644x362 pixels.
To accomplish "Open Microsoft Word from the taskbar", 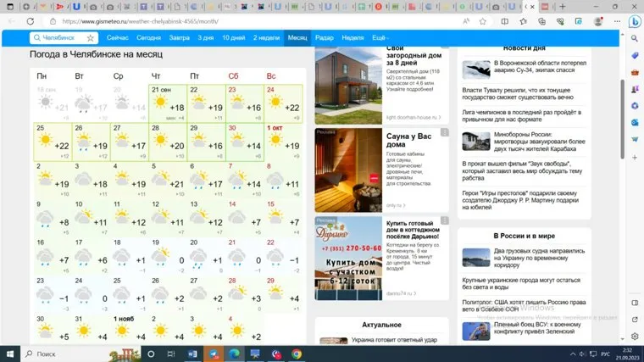I will (192, 353).
